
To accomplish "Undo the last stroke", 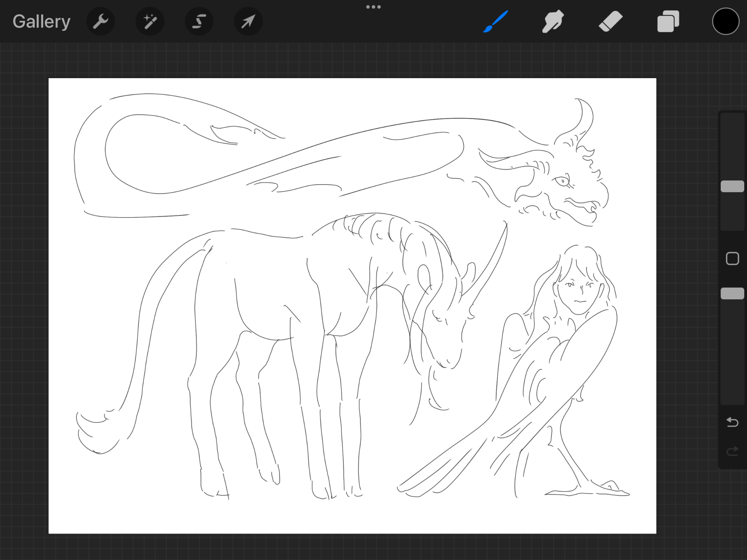I will pyautogui.click(x=732, y=422).
